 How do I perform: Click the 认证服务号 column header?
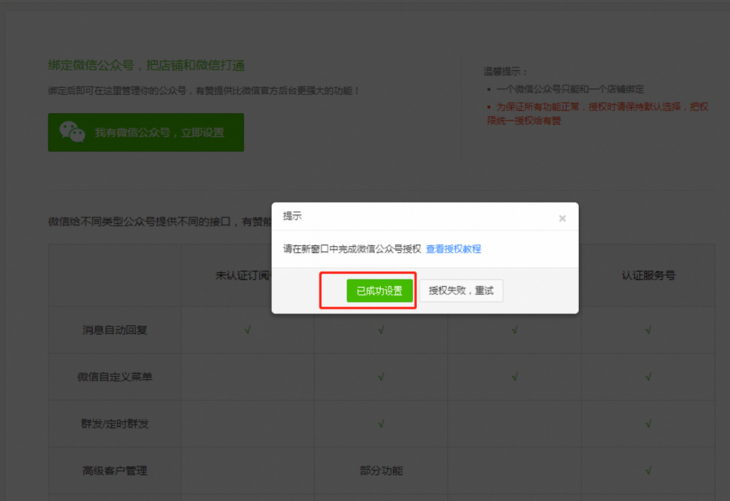(x=648, y=276)
